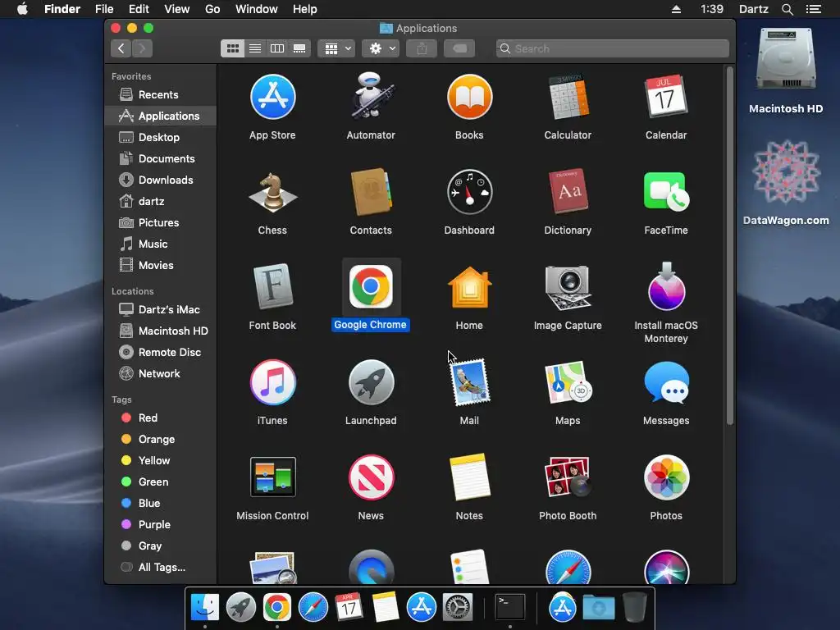
Task: Click the vertical scrollbar in Applications window
Action: click(x=729, y=246)
